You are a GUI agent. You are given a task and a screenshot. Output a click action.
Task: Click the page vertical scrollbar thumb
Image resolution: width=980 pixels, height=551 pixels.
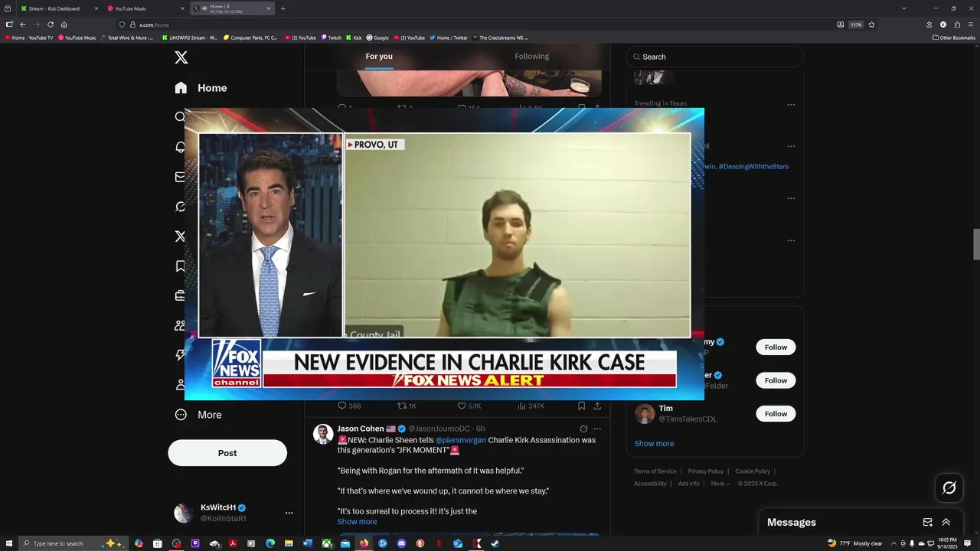(976, 244)
